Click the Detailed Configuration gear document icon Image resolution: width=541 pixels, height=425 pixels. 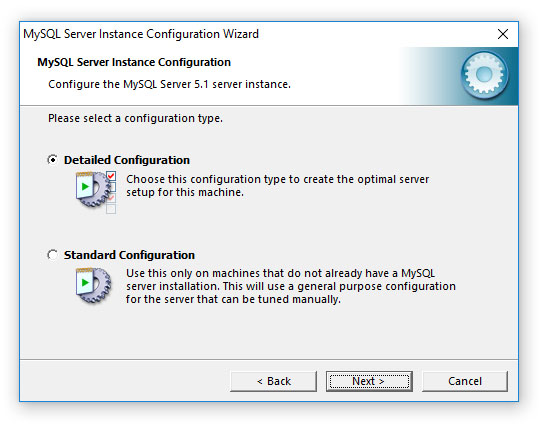click(95, 192)
